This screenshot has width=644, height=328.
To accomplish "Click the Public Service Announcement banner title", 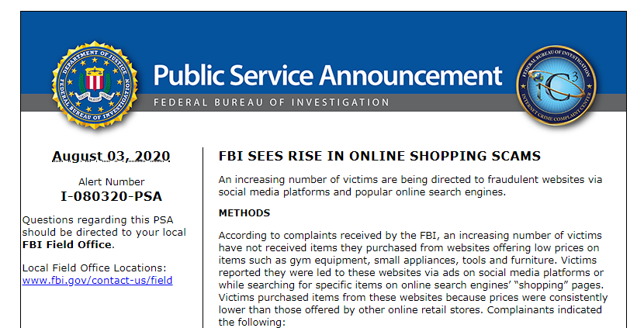I will (x=327, y=75).
